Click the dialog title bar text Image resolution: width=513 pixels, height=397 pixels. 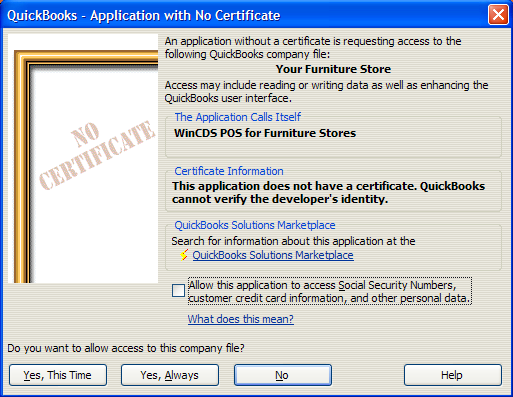pyautogui.click(x=143, y=15)
